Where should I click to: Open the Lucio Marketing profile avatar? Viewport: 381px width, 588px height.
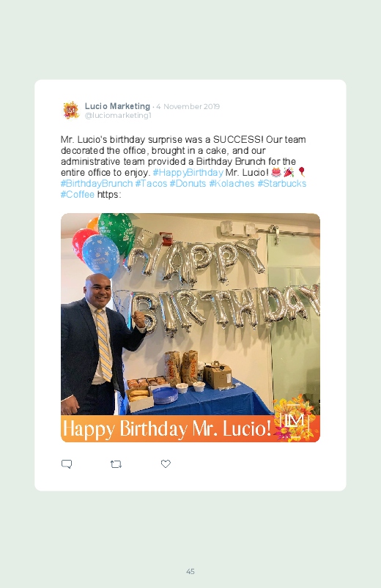click(71, 111)
